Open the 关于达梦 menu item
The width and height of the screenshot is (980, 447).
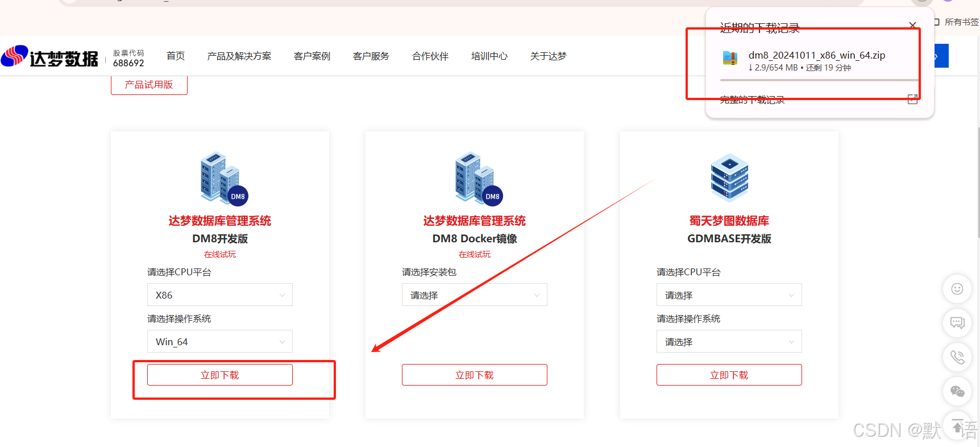click(549, 56)
